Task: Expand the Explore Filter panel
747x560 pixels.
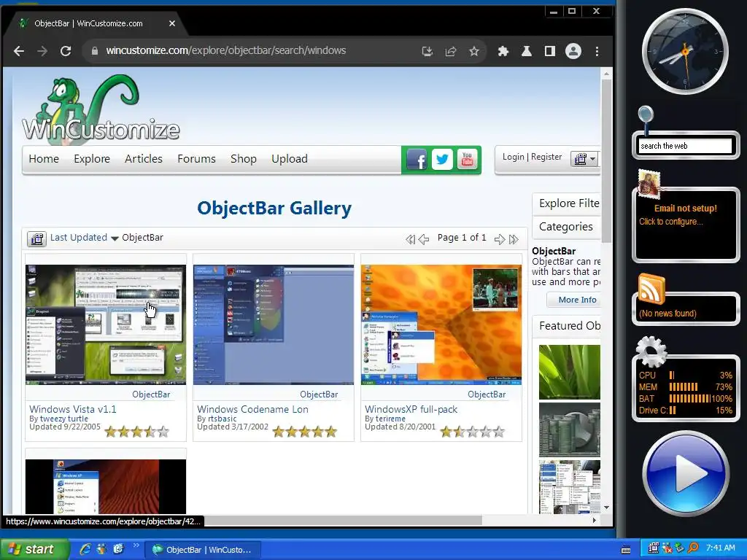Action: point(567,203)
